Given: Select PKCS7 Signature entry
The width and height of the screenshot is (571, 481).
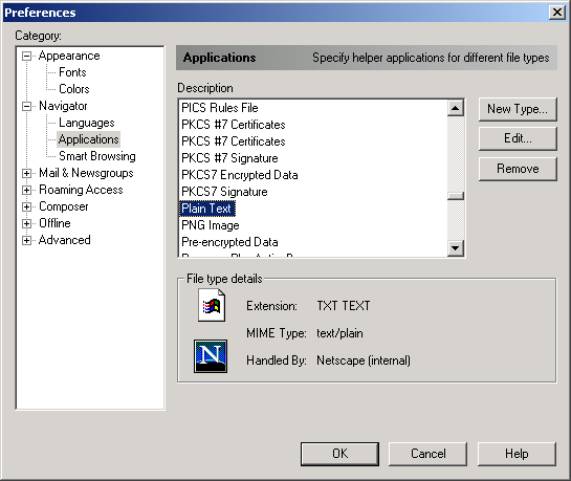Looking at the screenshot, I should [224, 192].
